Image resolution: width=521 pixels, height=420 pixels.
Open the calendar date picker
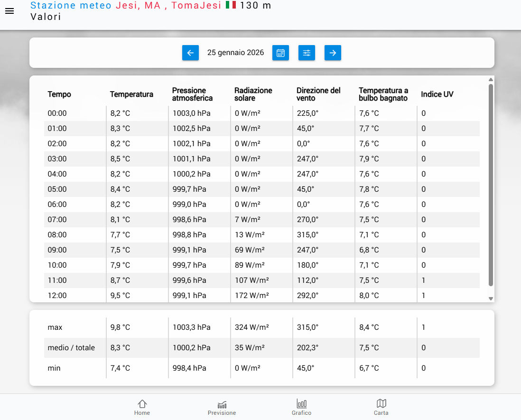click(x=280, y=53)
